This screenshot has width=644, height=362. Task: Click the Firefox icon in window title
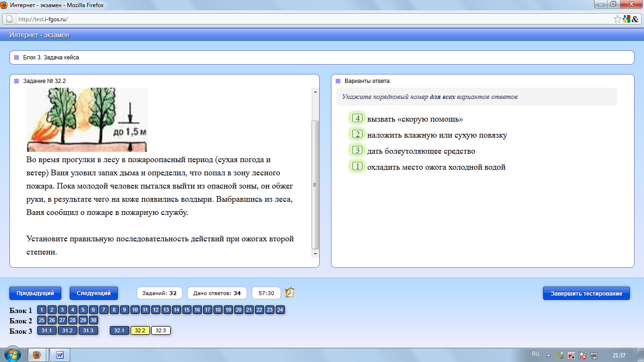click(x=4, y=5)
